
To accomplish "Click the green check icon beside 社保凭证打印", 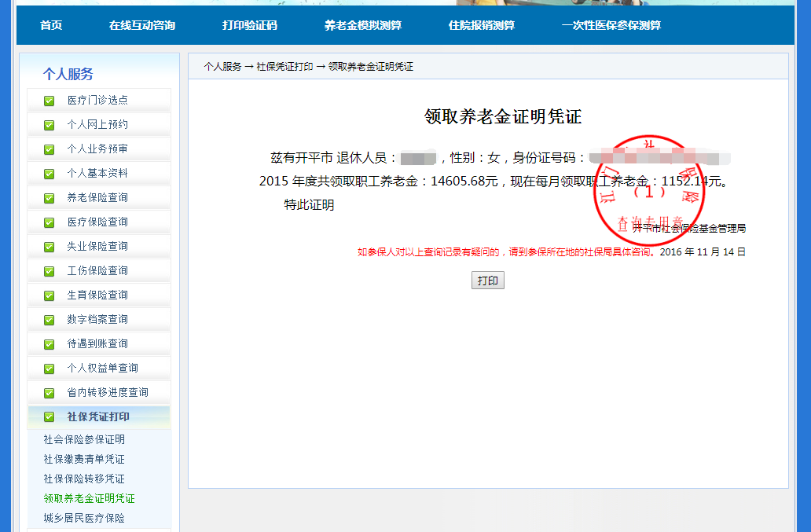I will (x=50, y=417).
